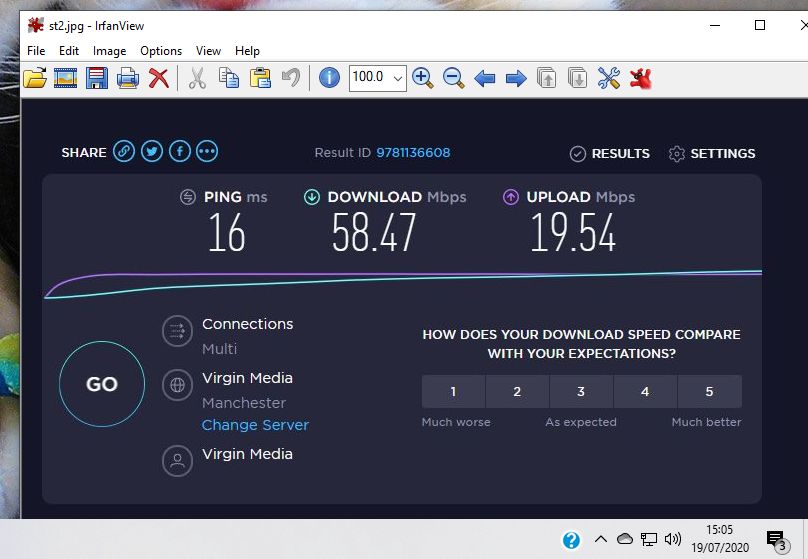Click the SETTINGS gear button
Image resolution: width=808 pixels, height=559 pixels.
712,154
